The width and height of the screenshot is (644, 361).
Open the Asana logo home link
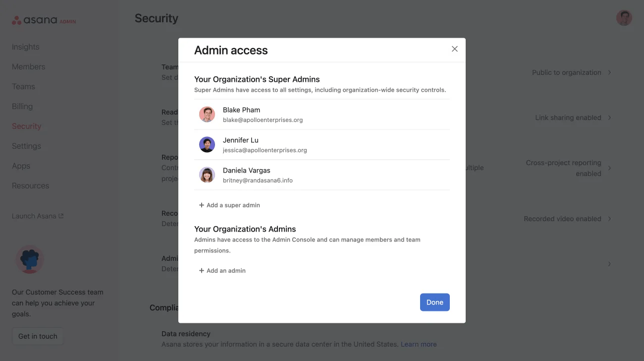click(36, 20)
